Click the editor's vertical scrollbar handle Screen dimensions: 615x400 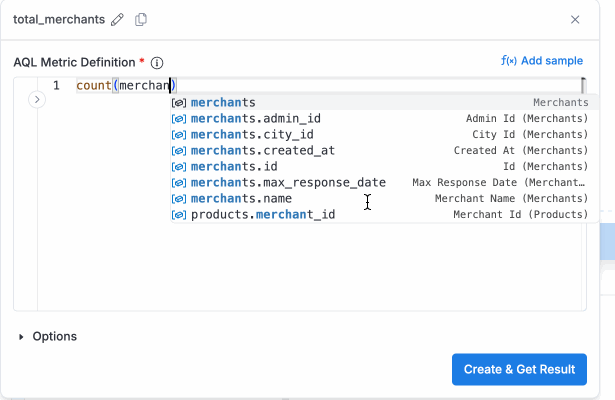pos(584,85)
